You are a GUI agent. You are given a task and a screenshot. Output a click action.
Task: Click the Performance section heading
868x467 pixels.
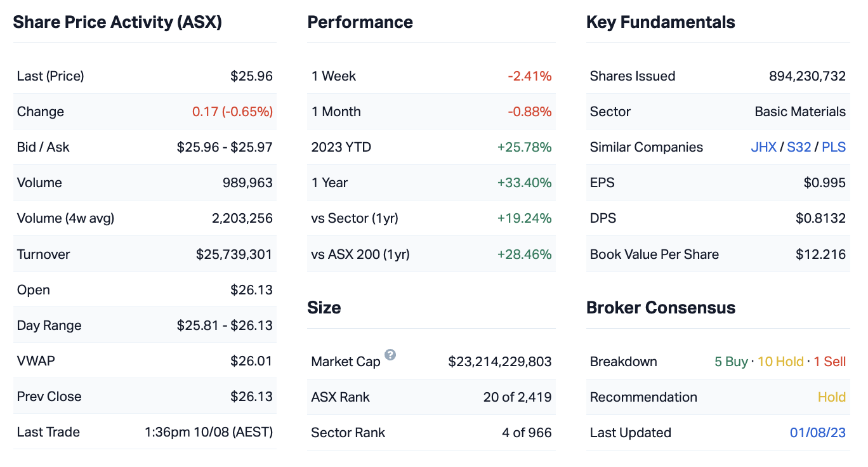pyautogui.click(x=360, y=22)
